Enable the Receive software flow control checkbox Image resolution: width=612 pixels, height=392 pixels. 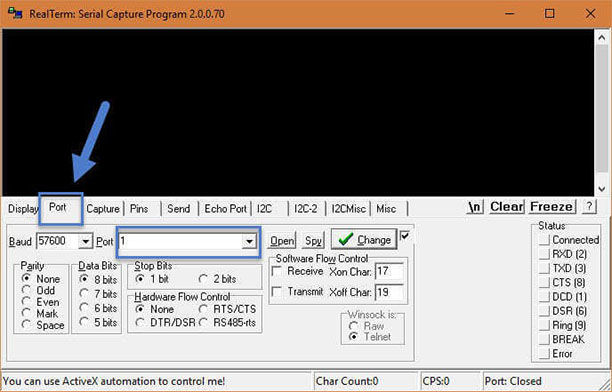(x=277, y=271)
